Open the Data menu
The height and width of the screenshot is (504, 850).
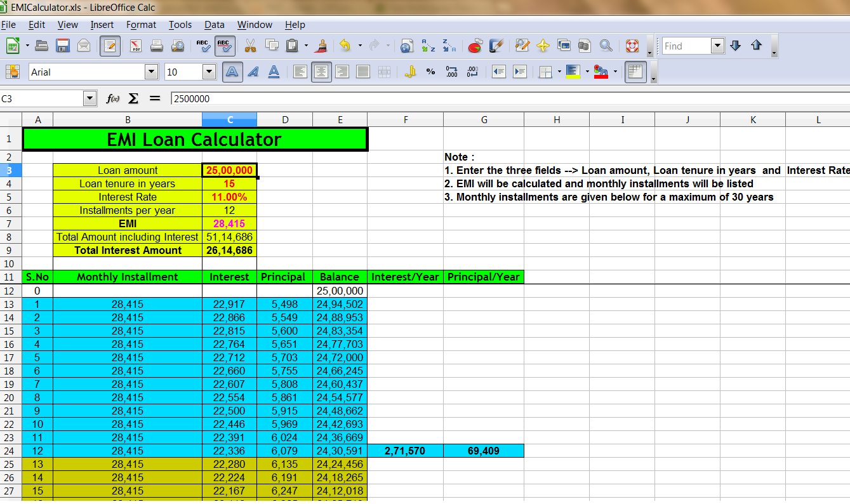click(x=214, y=25)
